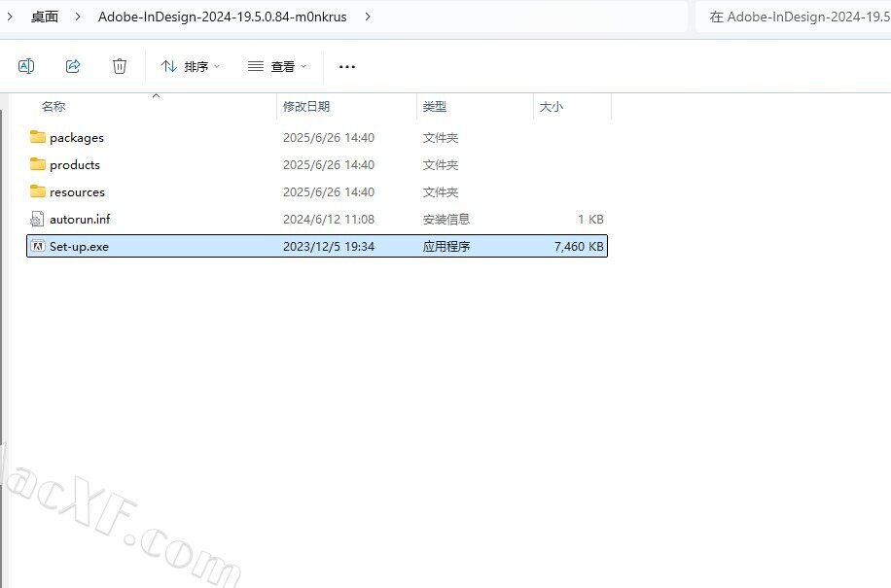Click the Rename icon in the toolbar
The image size is (891, 588).
coord(26,66)
